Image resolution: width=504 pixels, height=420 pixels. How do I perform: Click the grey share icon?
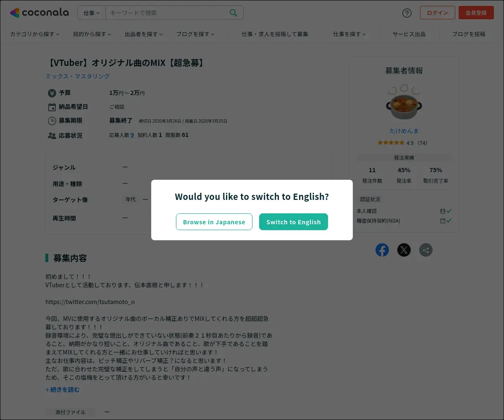tap(426, 250)
